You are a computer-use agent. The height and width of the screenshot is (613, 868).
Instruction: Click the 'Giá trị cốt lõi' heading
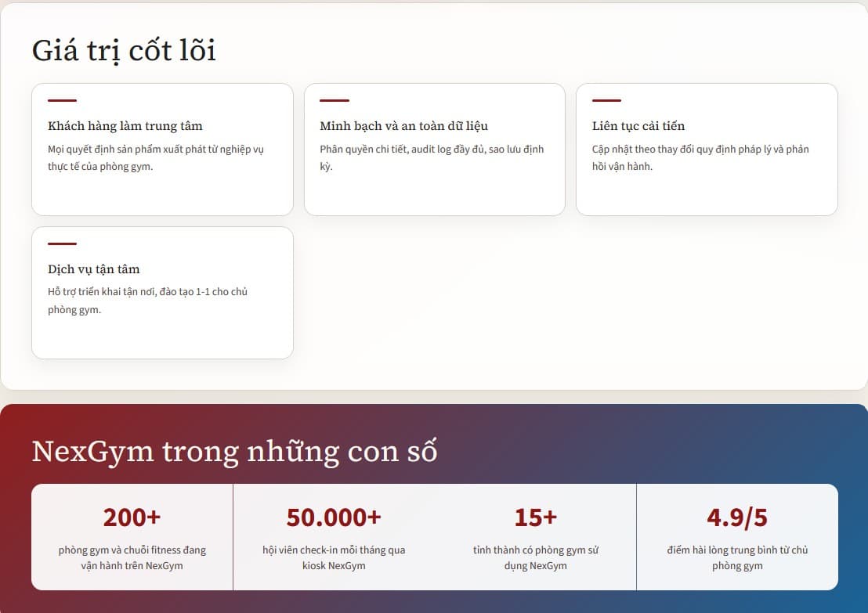click(124, 51)
